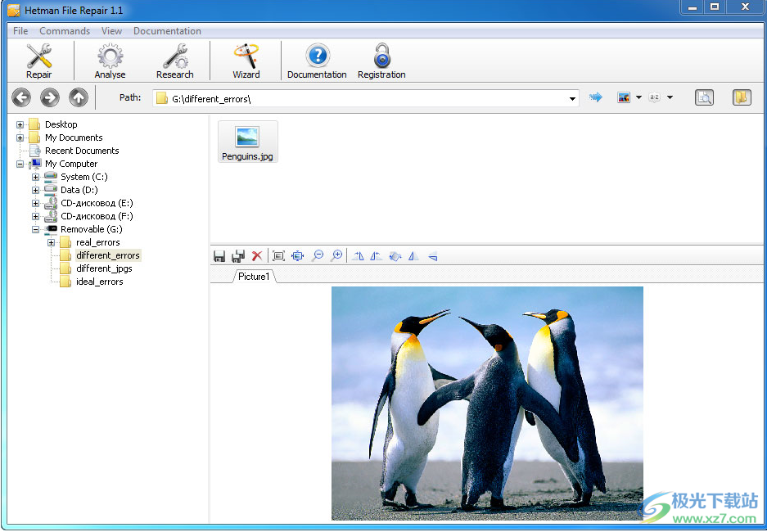Screen dimensions: 767x532
Task: Select Desktop in the folder tree
Action: (61, 124)
